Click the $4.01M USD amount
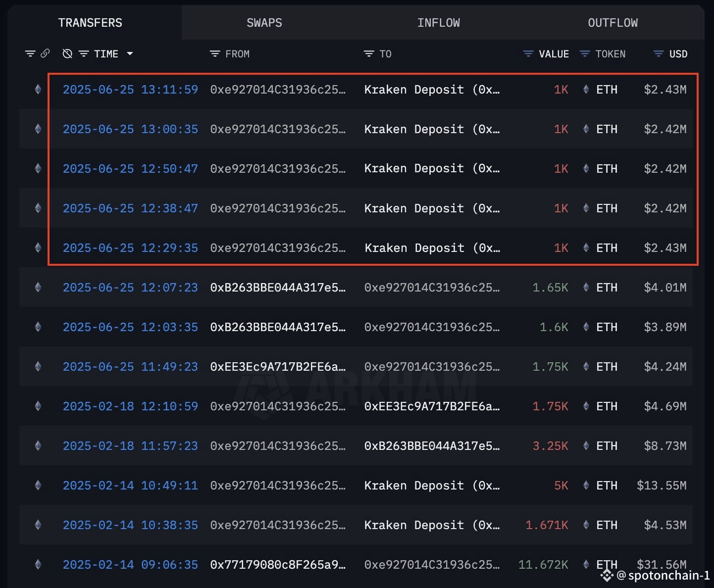The height and width of the screenshot is (588, 714). point(665,288)
